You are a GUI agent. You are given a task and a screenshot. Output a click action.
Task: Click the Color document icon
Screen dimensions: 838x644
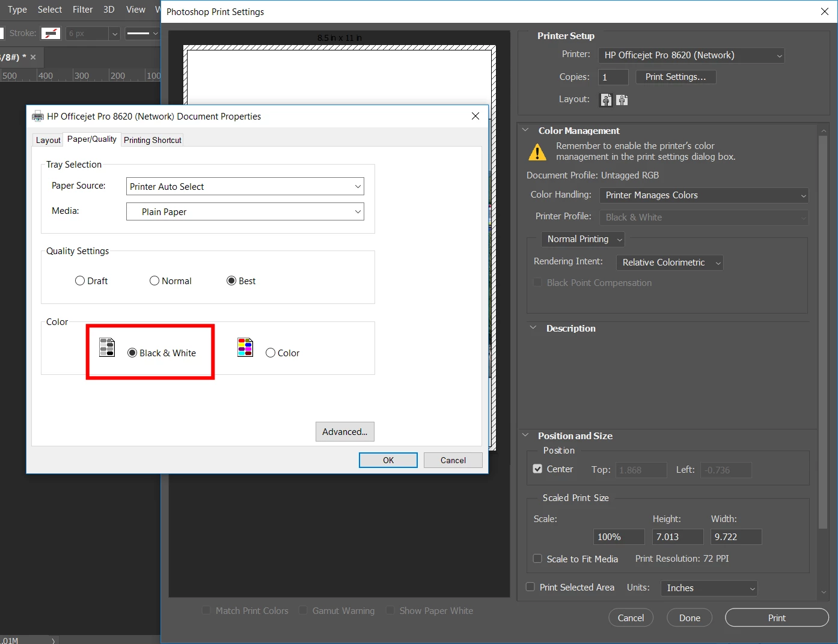tap(245, 347)
